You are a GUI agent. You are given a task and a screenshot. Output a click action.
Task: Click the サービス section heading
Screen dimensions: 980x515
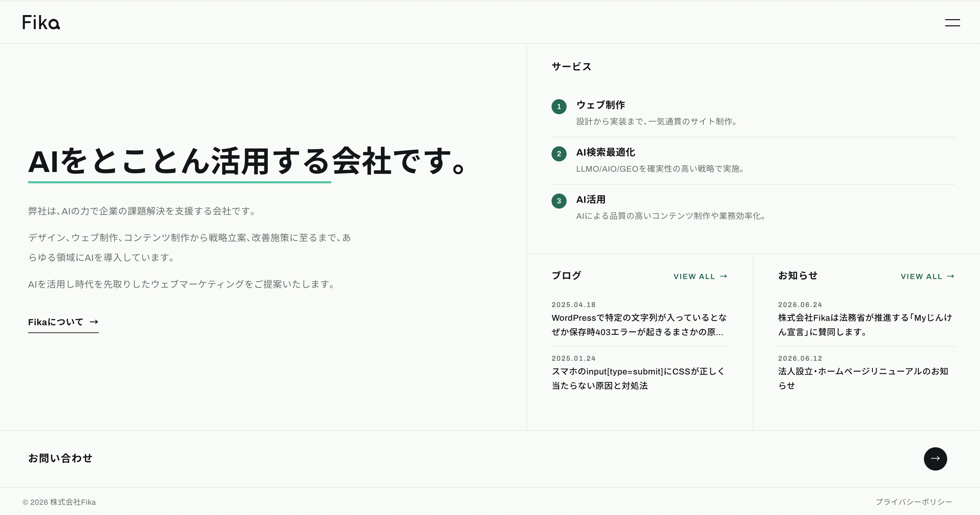(x=571, y=67)
